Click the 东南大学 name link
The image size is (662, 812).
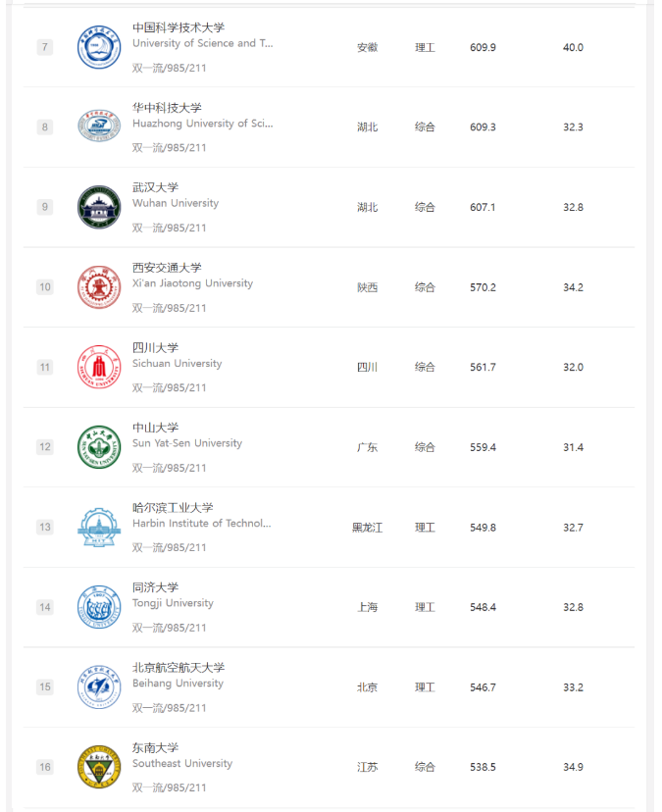click(x=155, y=748)
